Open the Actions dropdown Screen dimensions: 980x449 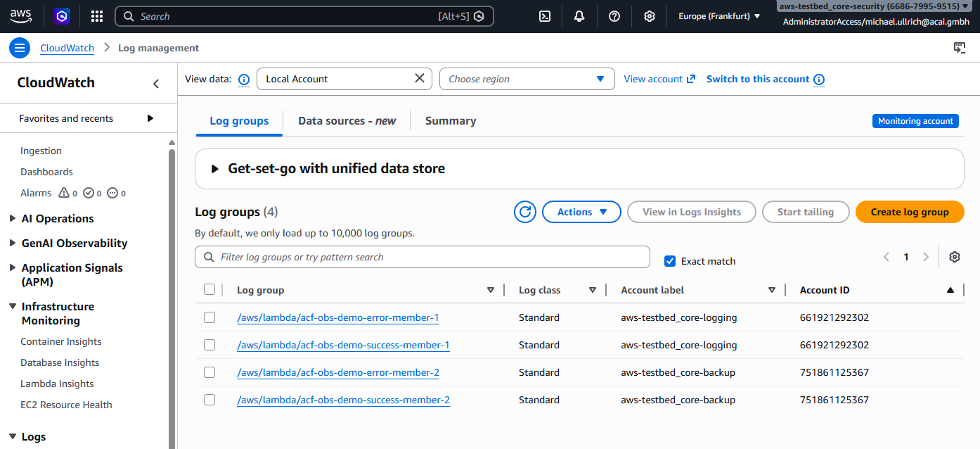581,212
